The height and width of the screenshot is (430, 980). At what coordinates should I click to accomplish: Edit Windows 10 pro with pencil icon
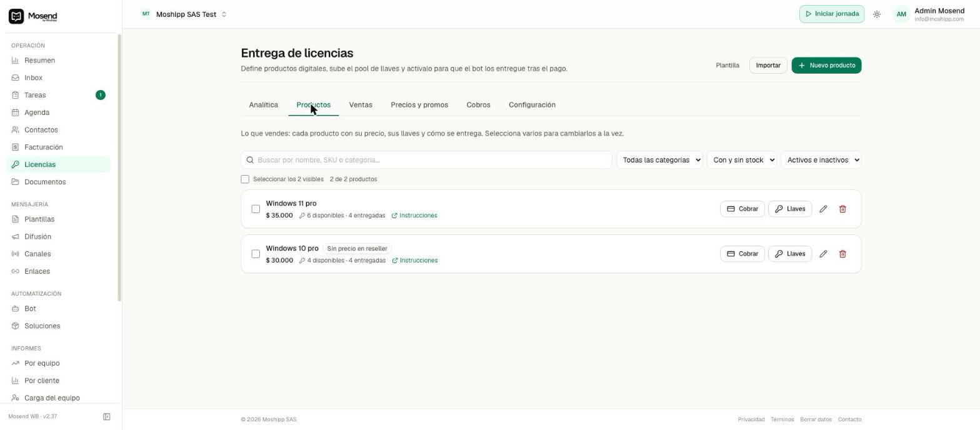(x=823, y=254)
